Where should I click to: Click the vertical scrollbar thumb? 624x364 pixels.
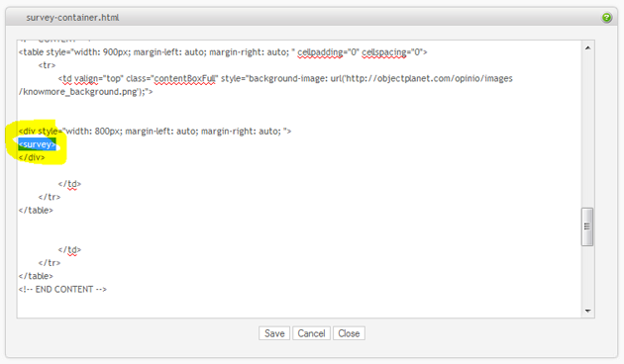587,227
